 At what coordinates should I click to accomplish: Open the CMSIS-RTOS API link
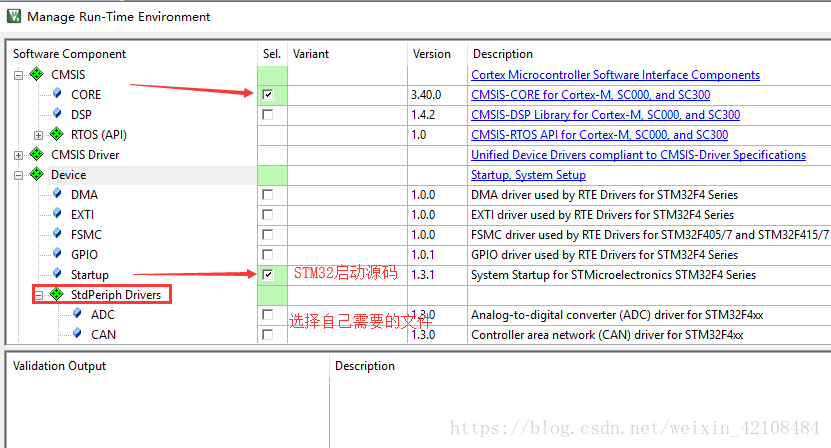pyautogui.click(x=599, y=135)
